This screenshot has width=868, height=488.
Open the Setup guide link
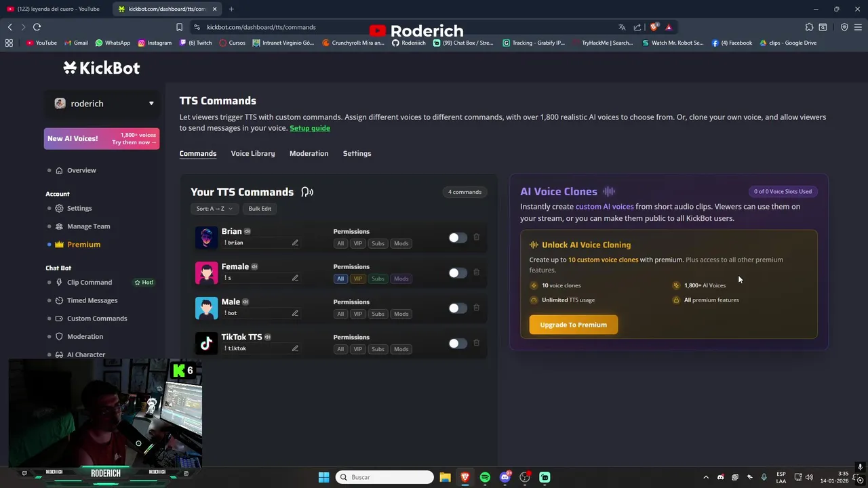[x=310, y=128]
